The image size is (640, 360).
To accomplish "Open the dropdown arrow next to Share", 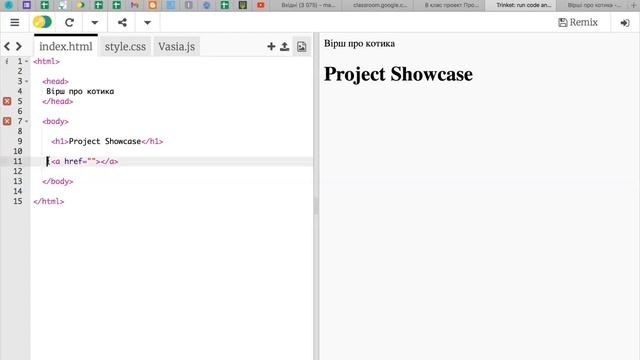I will (x=147, y=22).
